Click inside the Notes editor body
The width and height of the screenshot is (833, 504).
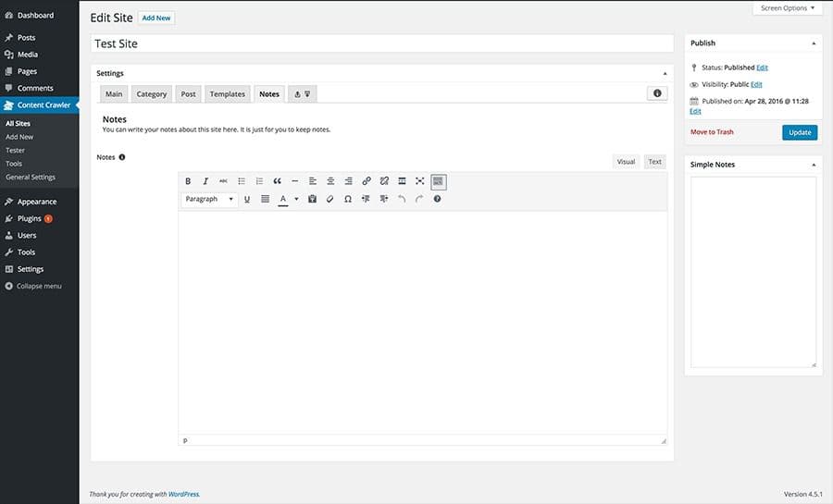(x=423, y=323)
